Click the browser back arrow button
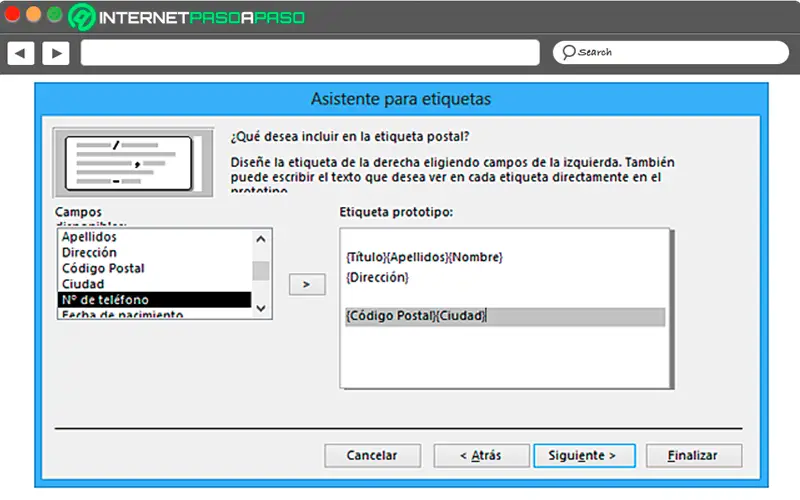Screen dimensions: 800x500 [x=21, y=53]
